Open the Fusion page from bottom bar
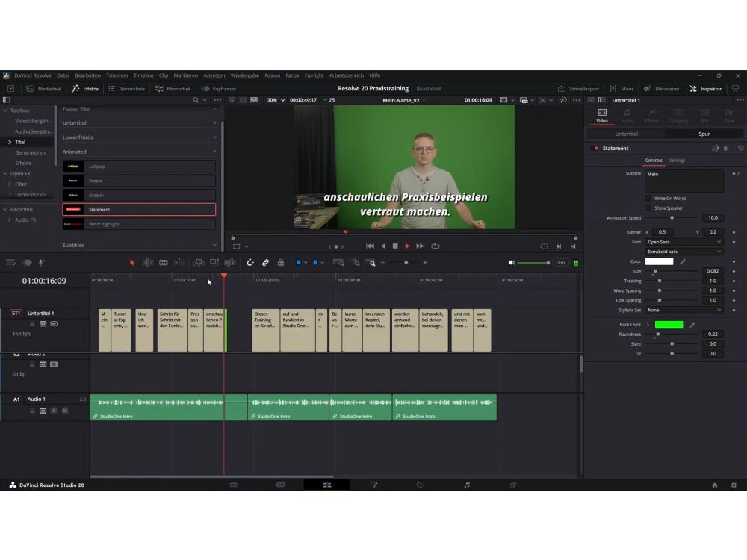The height and width of the screenshot is (560, 747). (x=373, y=485)
